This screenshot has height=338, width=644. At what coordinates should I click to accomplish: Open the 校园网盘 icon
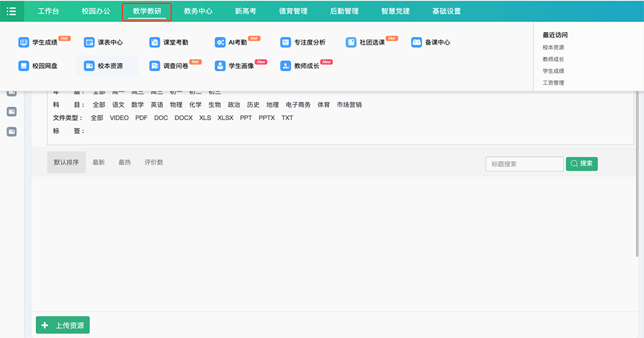click(x=24, y=65)
